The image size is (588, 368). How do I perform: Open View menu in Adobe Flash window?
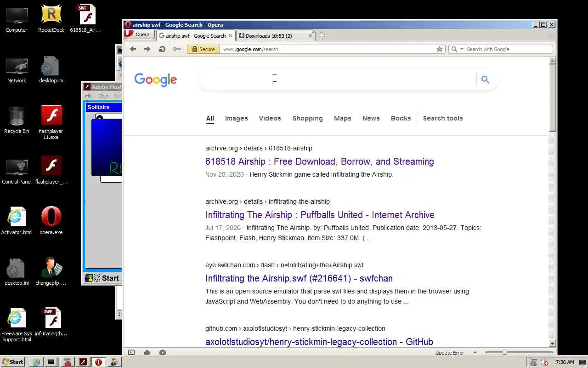click(x=103, y=96)
